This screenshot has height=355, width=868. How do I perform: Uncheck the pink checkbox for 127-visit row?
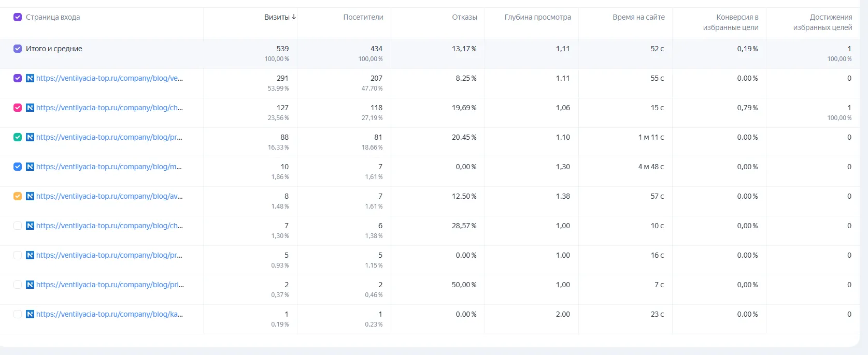[17, 108]
